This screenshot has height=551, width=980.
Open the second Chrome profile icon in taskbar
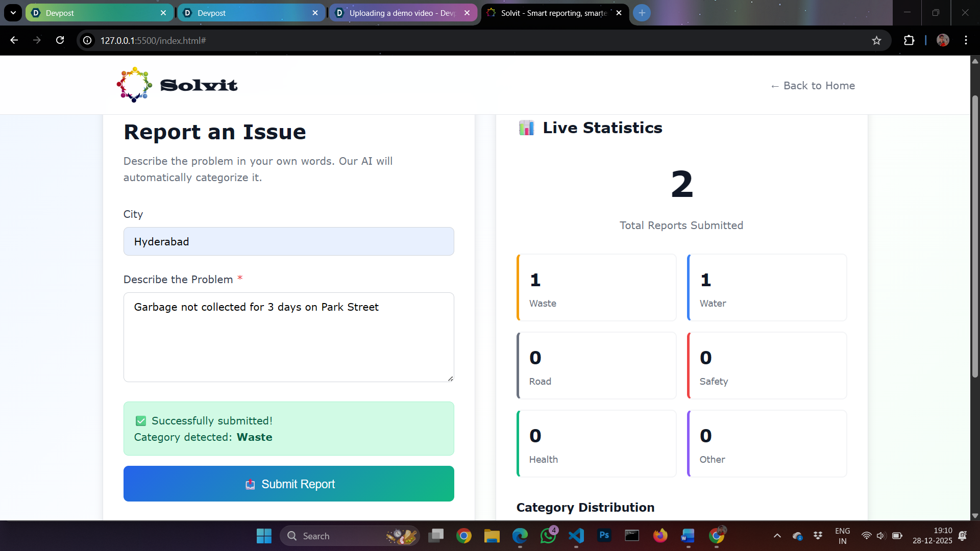[x=717, y=536]
